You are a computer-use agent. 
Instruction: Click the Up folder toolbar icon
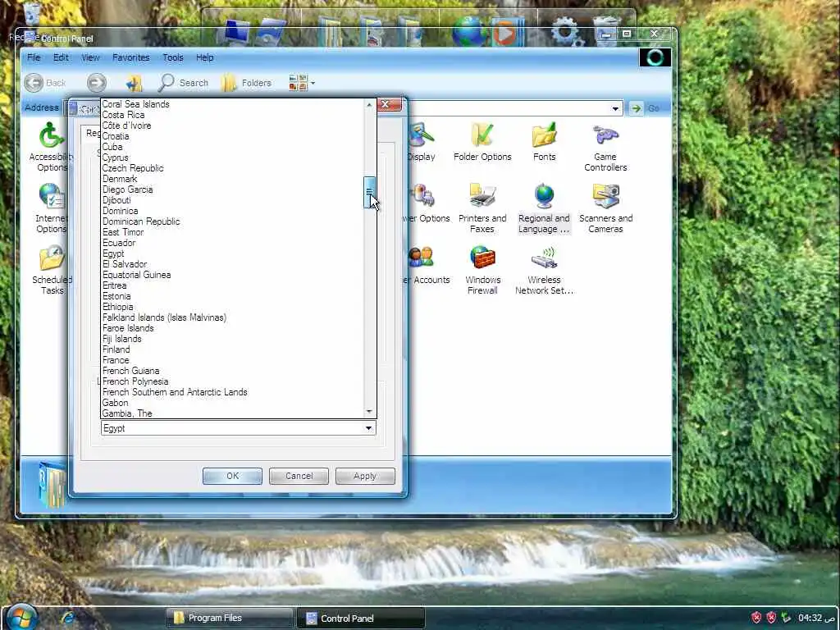[x=134, y=83]
